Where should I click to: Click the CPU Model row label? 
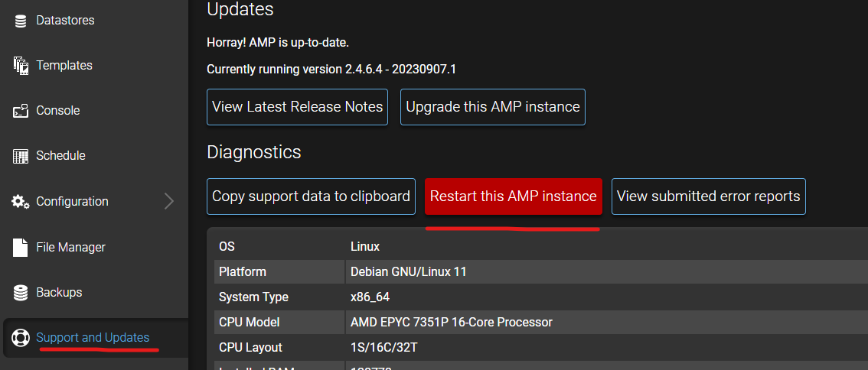click(x=249, y=322)
